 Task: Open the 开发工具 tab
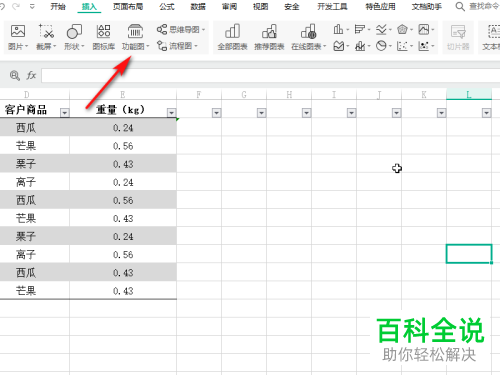pos(332,7)
